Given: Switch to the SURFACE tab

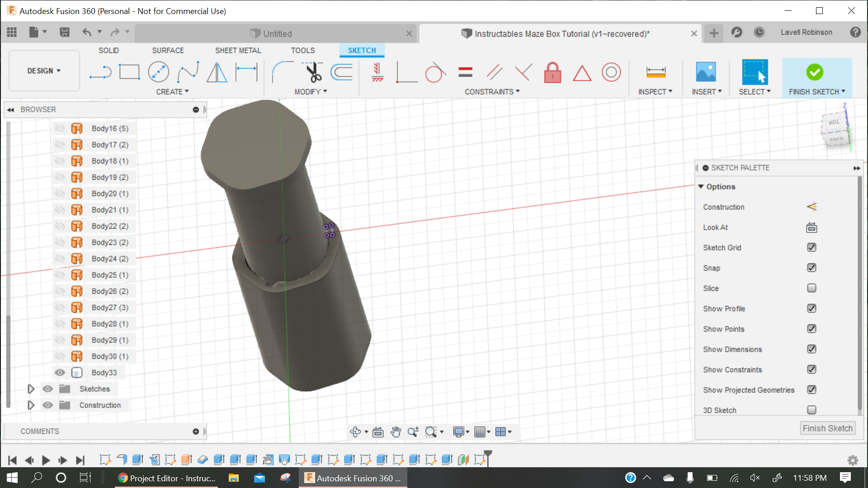Looking at the screenshot, I should (168, 51).
